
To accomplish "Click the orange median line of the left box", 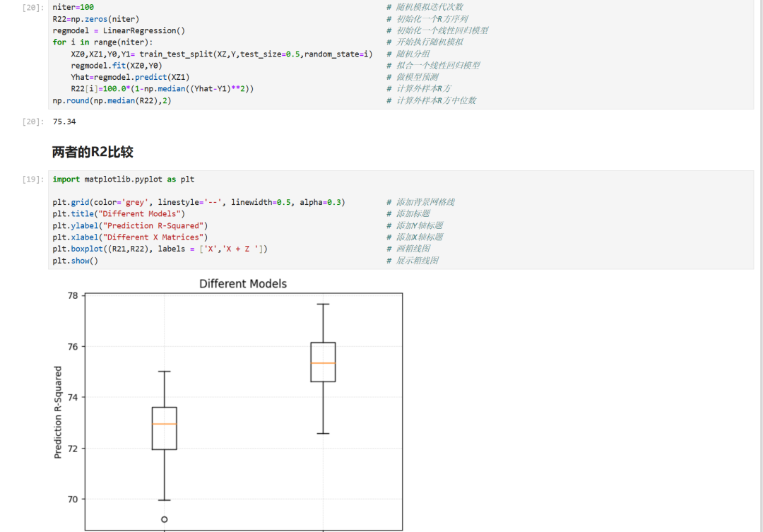I will point(165,424).
